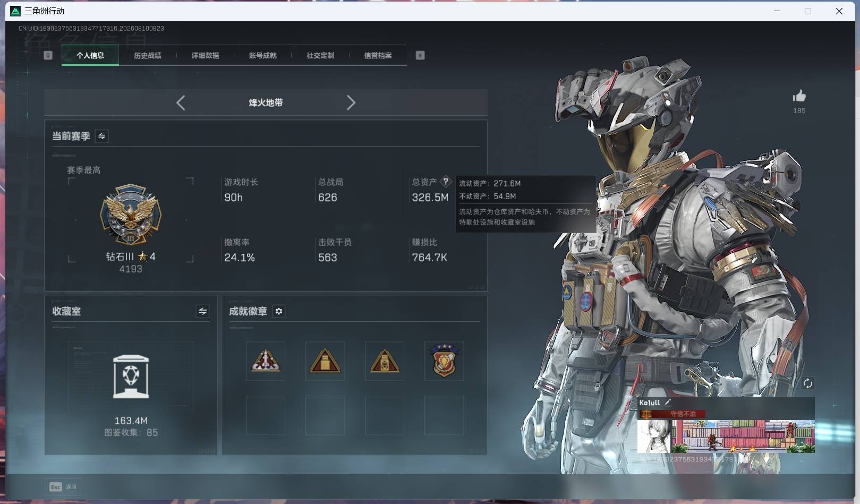Image resolution: width=860 pixels, height=504 pixels.
Task: Click the 总战局 value 626
Action: point(327,198)
